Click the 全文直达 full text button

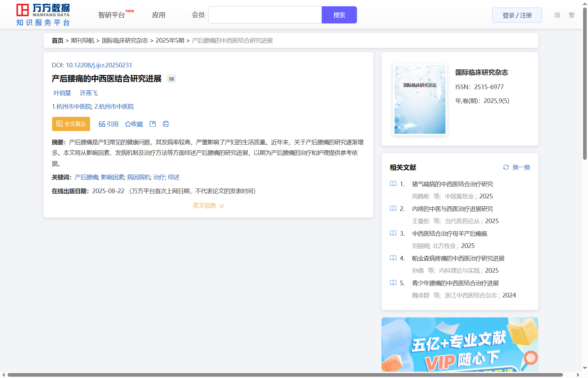[71, 124]
